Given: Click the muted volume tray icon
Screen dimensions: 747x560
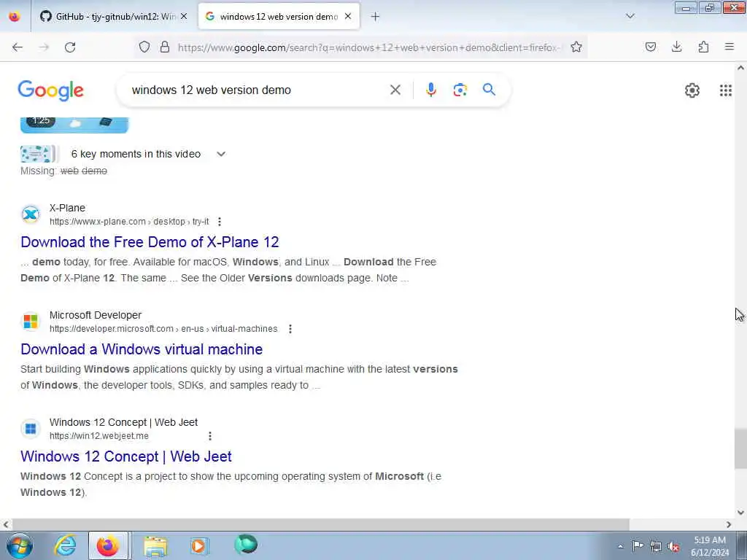Looking at the screenshot, I should 673,546.
